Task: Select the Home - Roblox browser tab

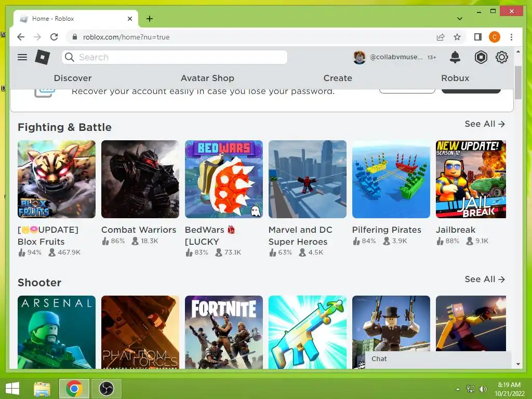Action: [76, 19]
